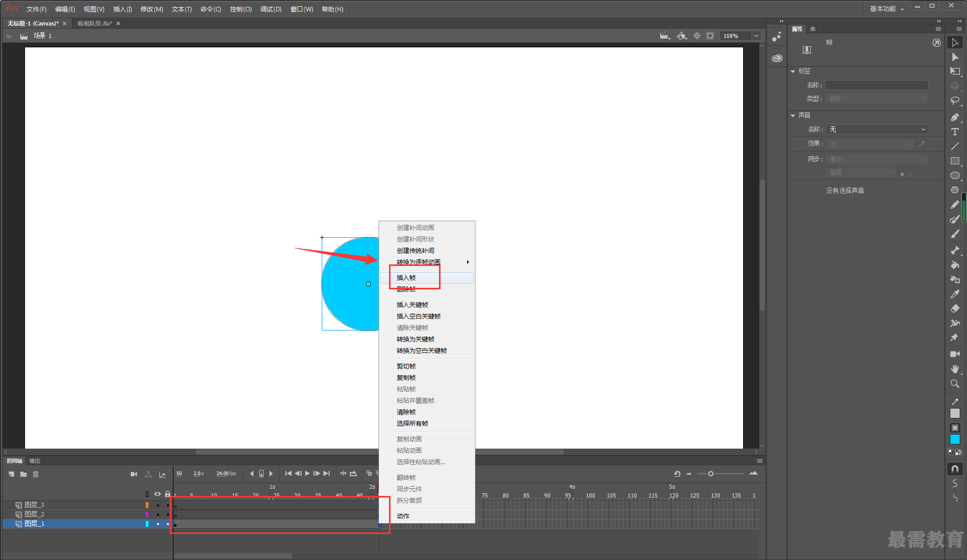The width and height of the screenshot is (967, 560).
Task: Select the Pencil tool
Action: point(955,205)
